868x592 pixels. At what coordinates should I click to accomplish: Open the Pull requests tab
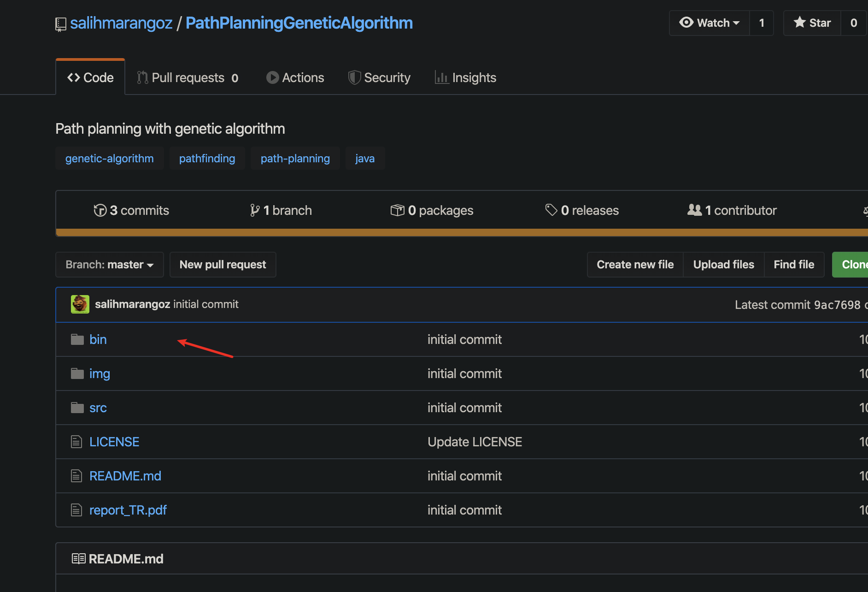[188, 77]
